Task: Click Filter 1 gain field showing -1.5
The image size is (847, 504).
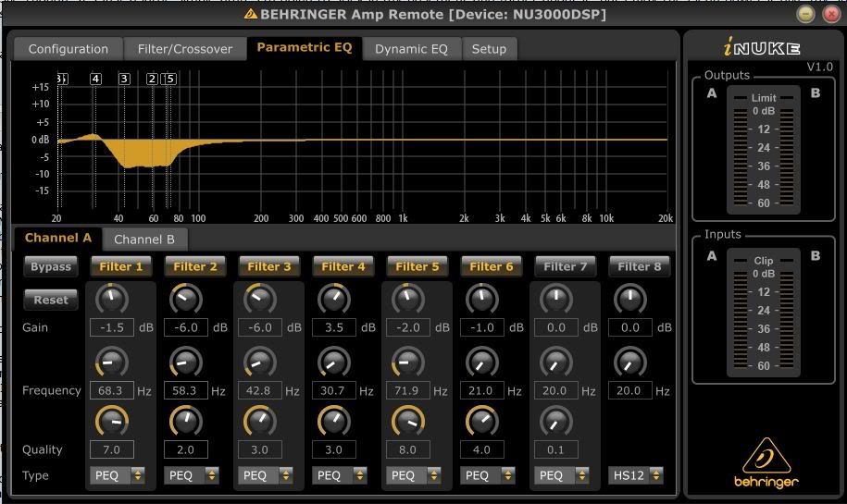Action: 112,327
